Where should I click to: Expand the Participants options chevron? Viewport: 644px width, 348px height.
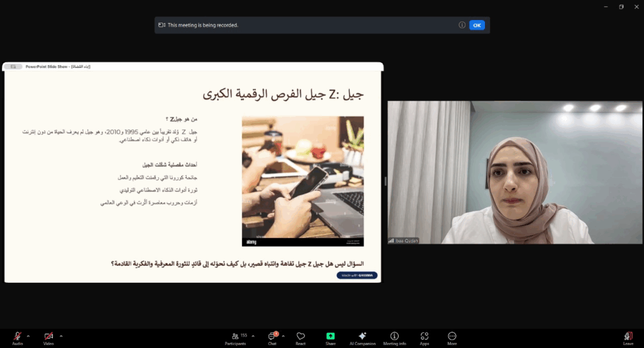point(253,335)
